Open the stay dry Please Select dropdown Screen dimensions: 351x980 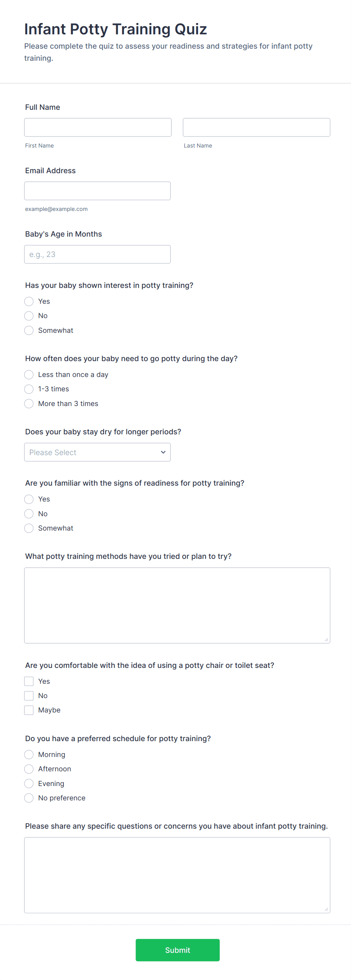coord(97,452)
